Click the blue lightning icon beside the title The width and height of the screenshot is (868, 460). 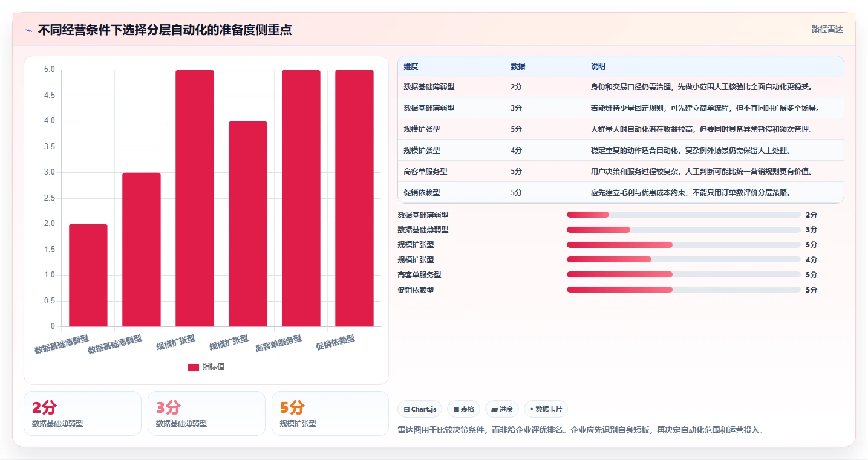click(28, 30)
